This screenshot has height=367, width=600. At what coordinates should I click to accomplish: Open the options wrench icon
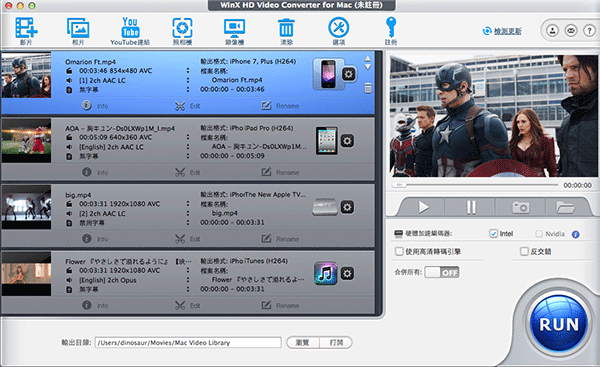click(339, 31)
